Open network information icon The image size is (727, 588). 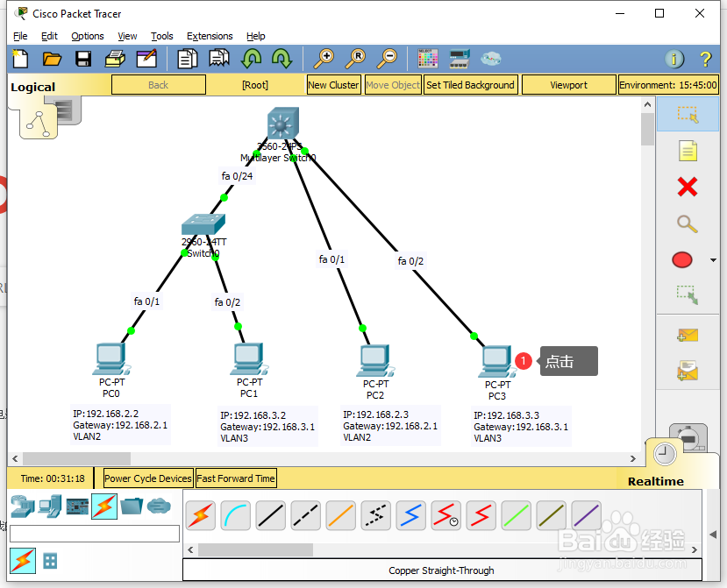tap(674, 59)
